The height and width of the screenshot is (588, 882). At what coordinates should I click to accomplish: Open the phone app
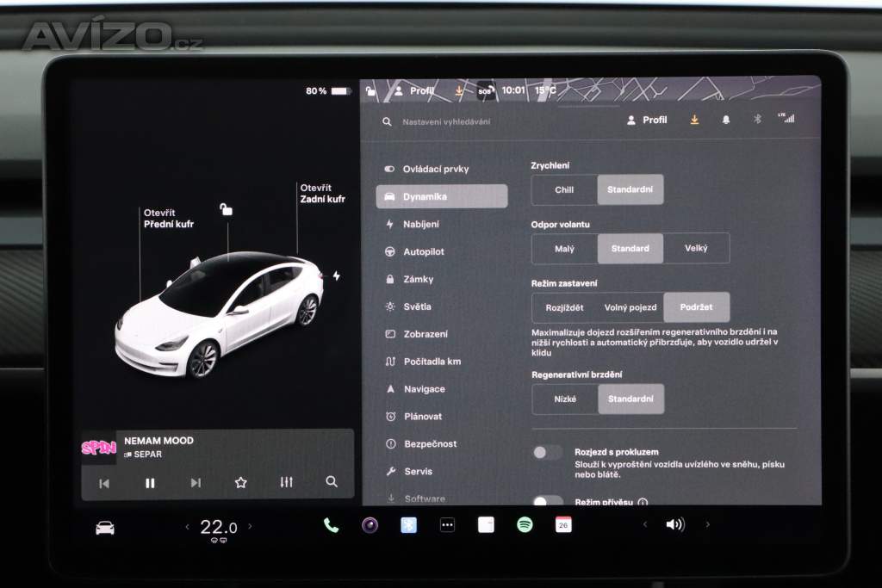click(x=332, y=526)
